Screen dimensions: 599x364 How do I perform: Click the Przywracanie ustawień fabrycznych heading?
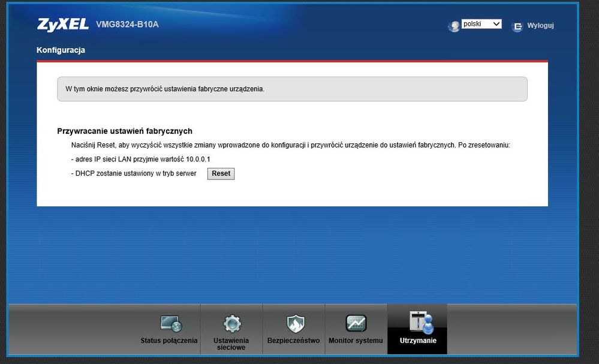[124, 131]
